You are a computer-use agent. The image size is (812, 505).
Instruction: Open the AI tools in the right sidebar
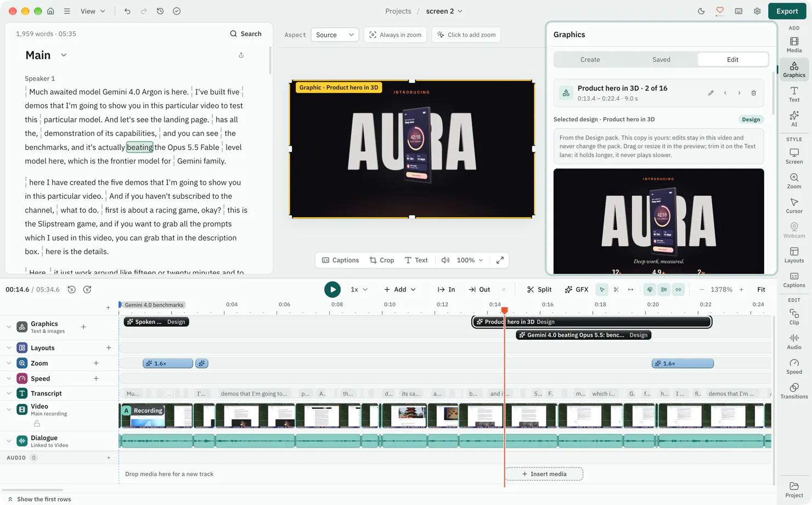(794, 119)
